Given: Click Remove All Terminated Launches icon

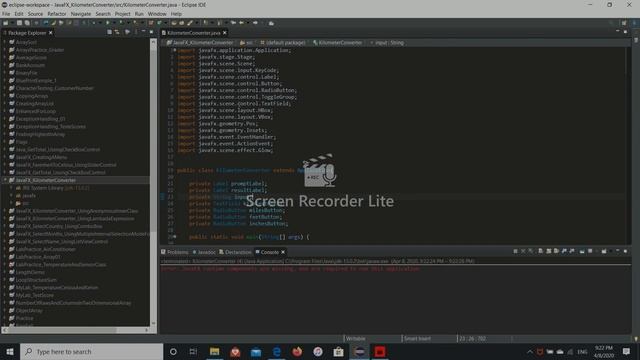Looking at the screenshot, I should coord(531,251).
